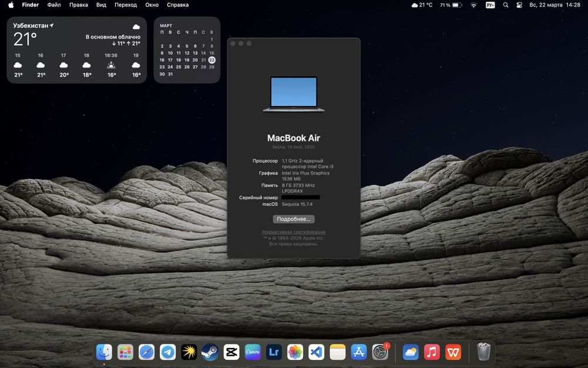Switch keyboard input source РУ indicator
This screenshot has height=368, width=588.
pos(490,5)
